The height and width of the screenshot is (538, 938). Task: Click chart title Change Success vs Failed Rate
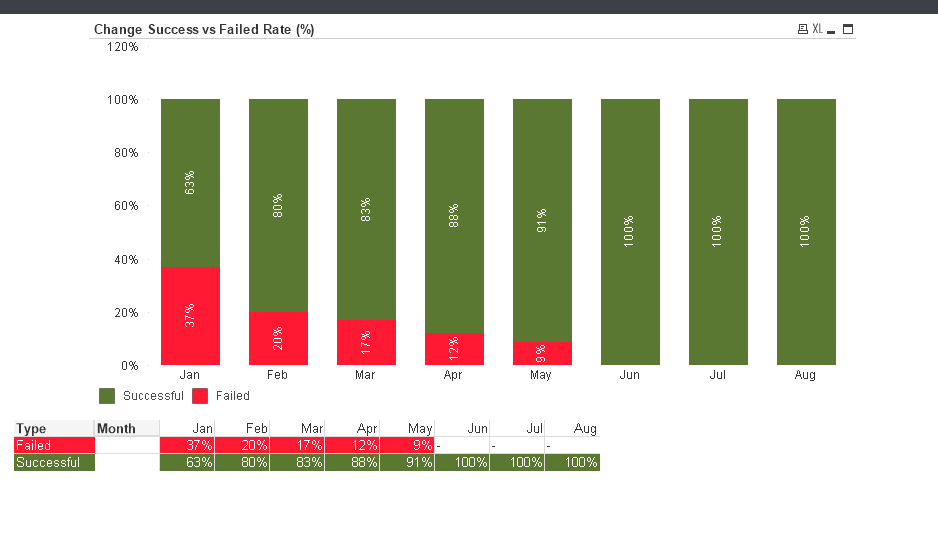coord(204,29)
